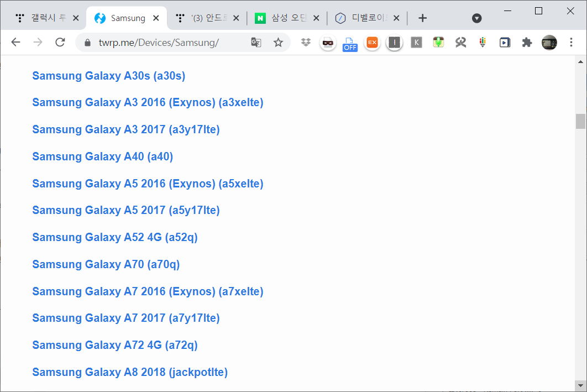Open Samsung Galaxy A3 2017 (a3y17lte) link
This screenshot has height=392, width=587.
click(126, 129)
